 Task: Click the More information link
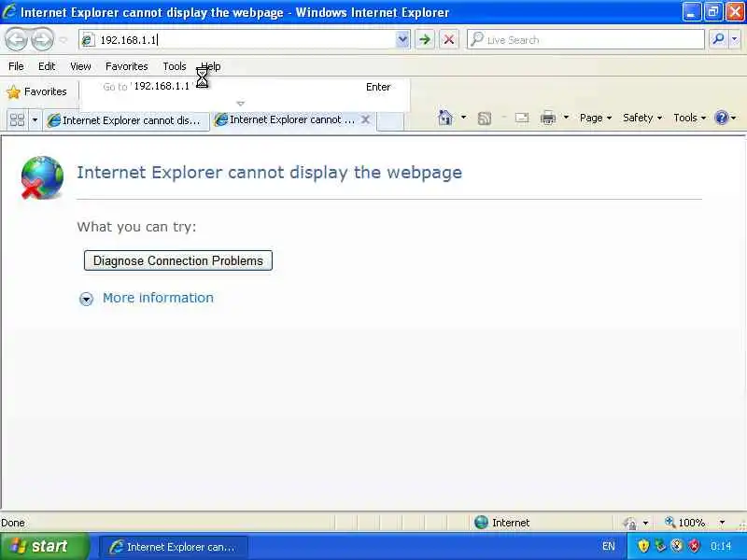click(158, 298)
